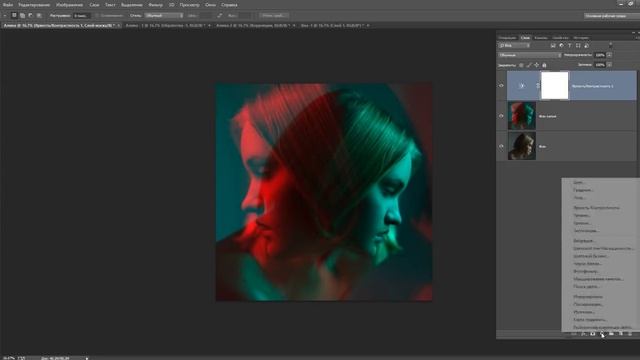
Task: Choose Фотофильтр... from the adjustment menu
Action: (586, 271)
